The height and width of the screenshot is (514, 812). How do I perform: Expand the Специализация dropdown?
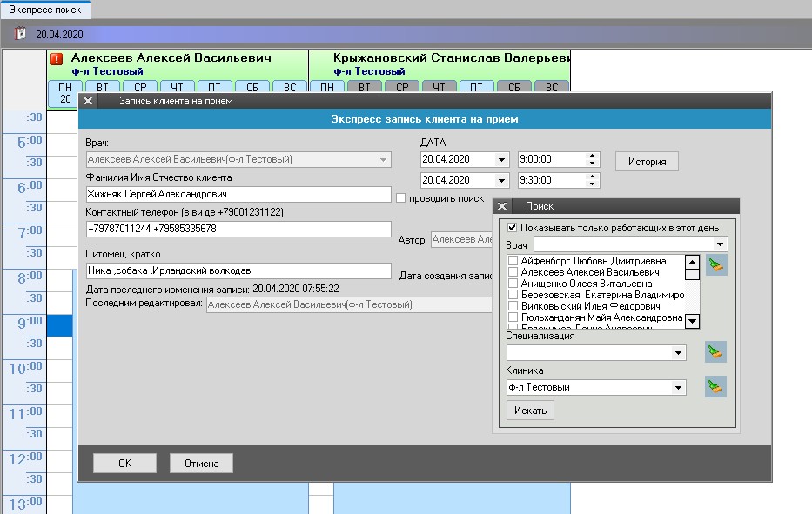(x=679, y=353)
